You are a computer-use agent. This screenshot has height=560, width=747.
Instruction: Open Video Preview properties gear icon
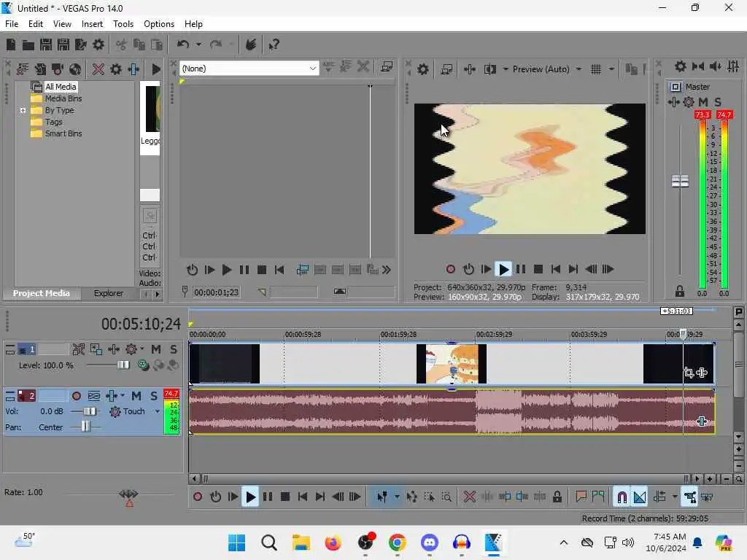click(422, 69)
